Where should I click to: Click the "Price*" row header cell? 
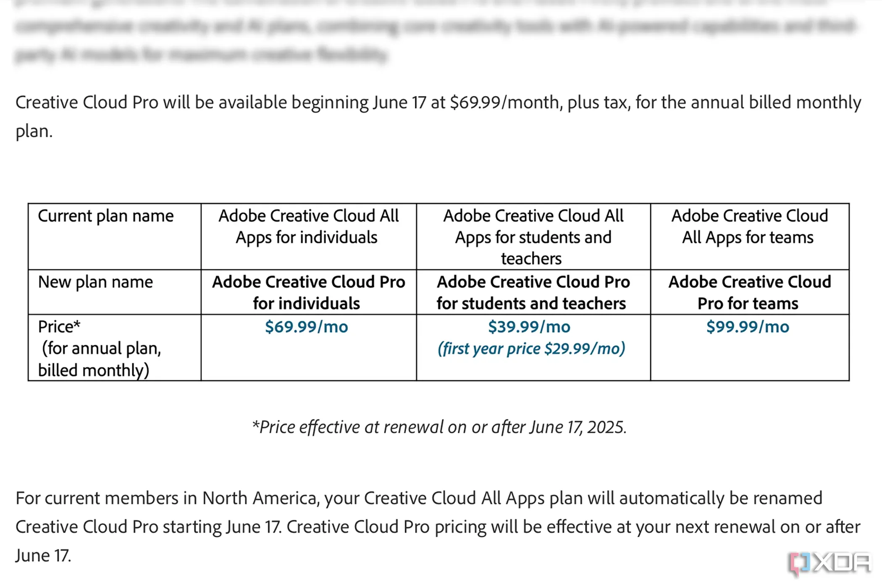[59, 327]
